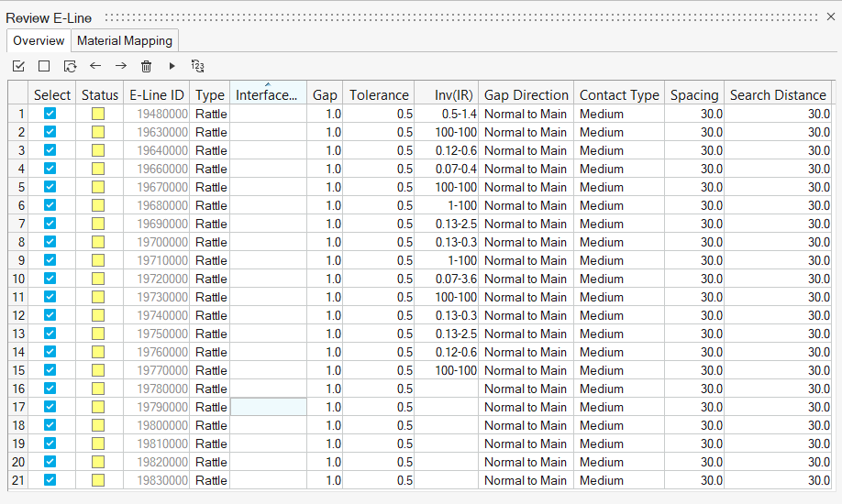Click yellow status swatch in row 3
Image resolution: width=842 pixels, height=504 pixels.
pyautogui.click(x=98, y=150)
